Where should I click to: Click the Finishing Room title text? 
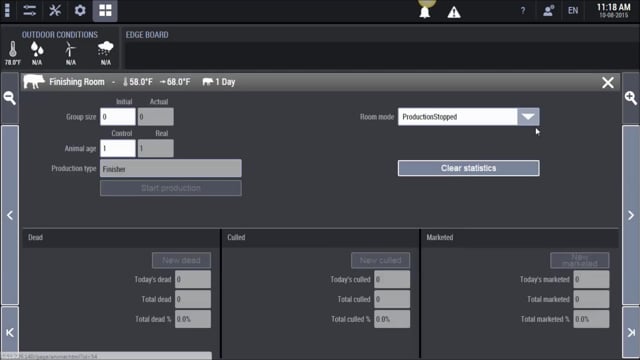tap(77, 82)
